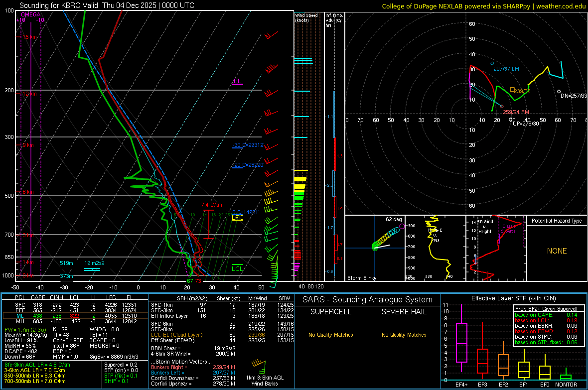Select the SFC-1km row in SRH table

point(222,305)
